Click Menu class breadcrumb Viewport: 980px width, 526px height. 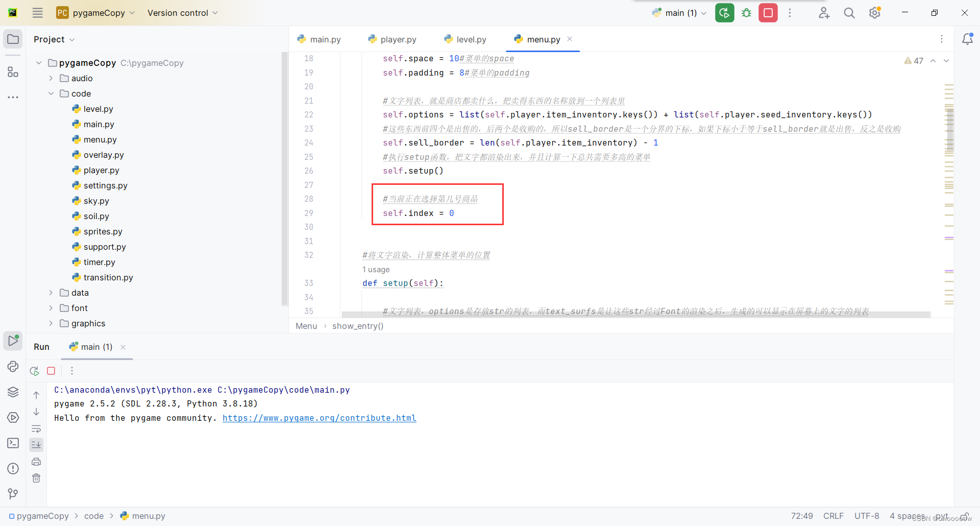pos(306,326)
